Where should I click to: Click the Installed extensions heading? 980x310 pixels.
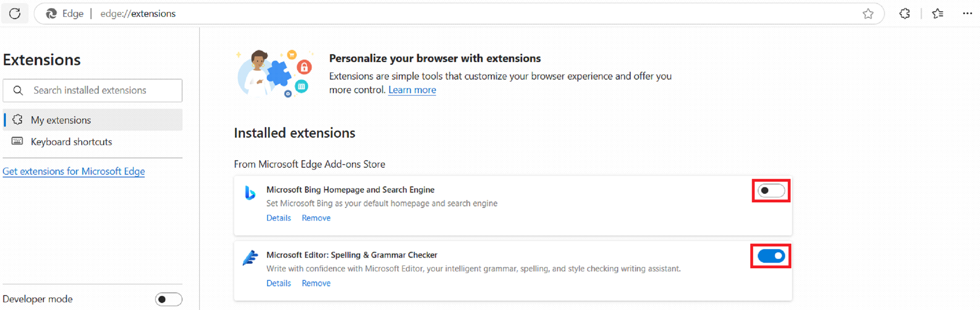click(x=295, y=133)
